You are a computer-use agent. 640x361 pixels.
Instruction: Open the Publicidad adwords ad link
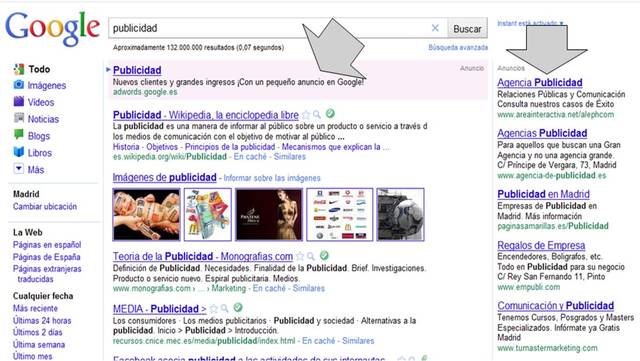tap(137, 70)
